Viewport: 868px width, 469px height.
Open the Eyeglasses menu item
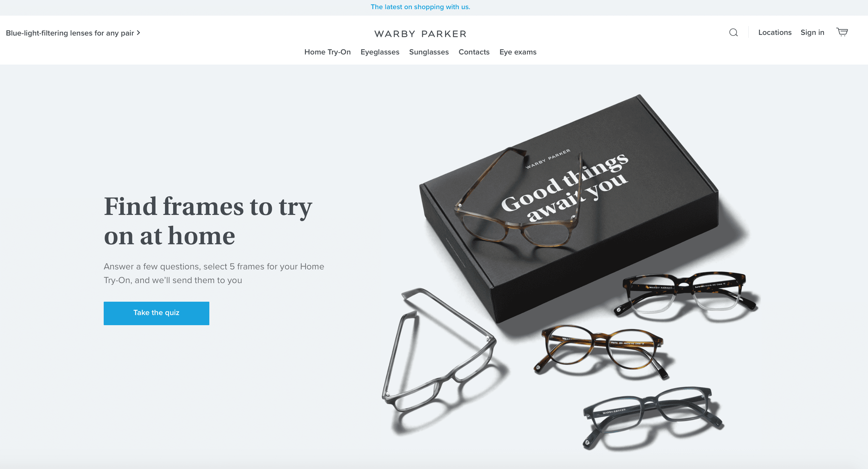click(x=380, y=52)
